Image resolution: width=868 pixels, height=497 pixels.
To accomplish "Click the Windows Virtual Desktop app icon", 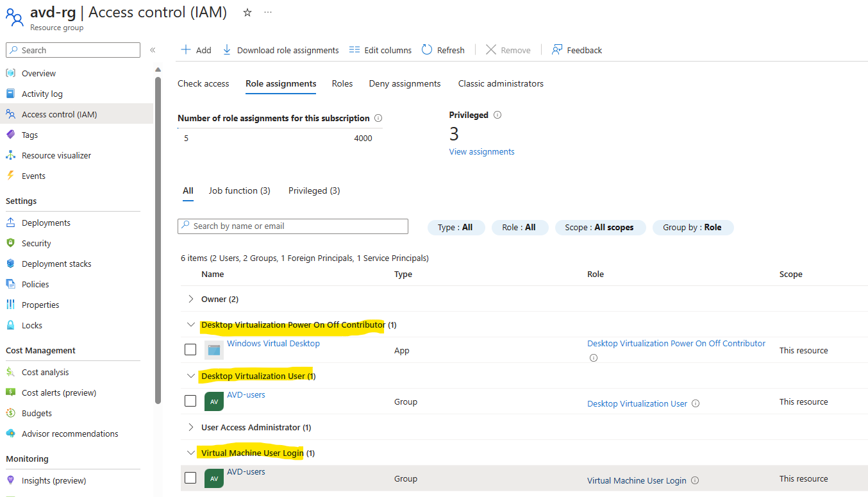I will pyautogui.click(x=214, y=350).
